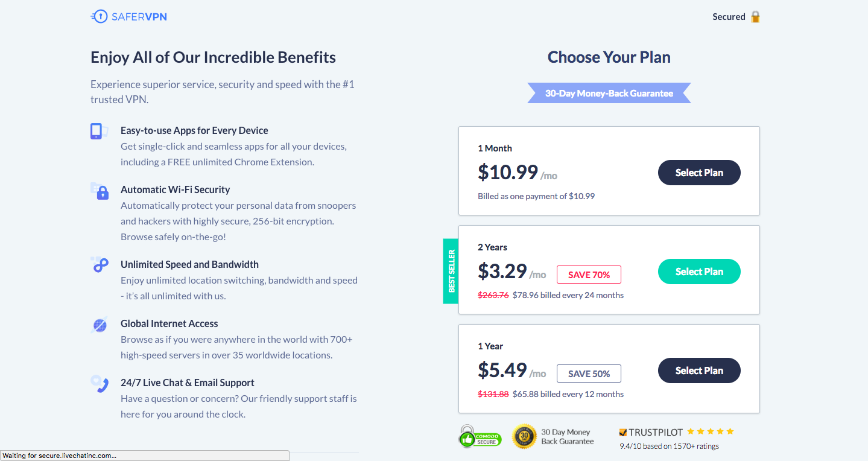Screen dimensions: 868x461
Task: Click the SAVE 70% badge
Action: click(589, 275)
